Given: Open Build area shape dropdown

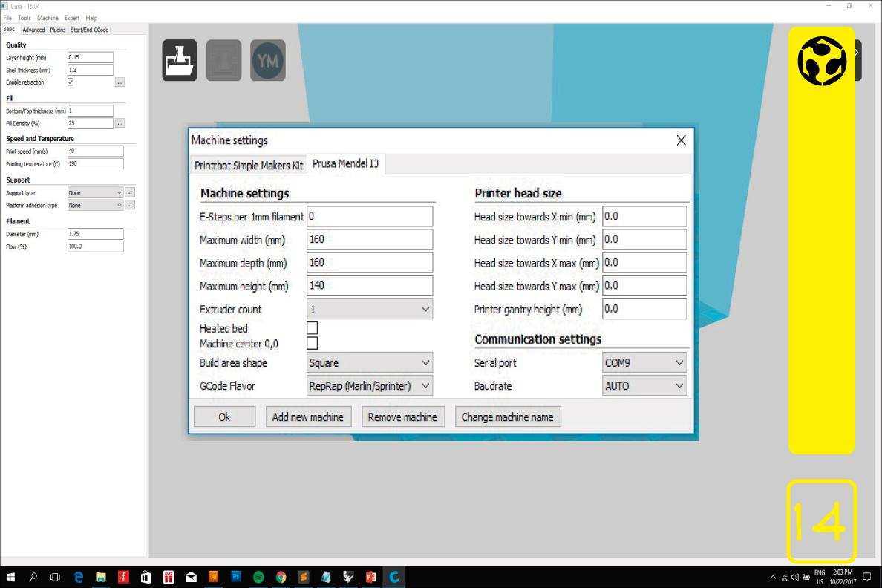Looking at the screenshot, I should (x=370, y=363).
